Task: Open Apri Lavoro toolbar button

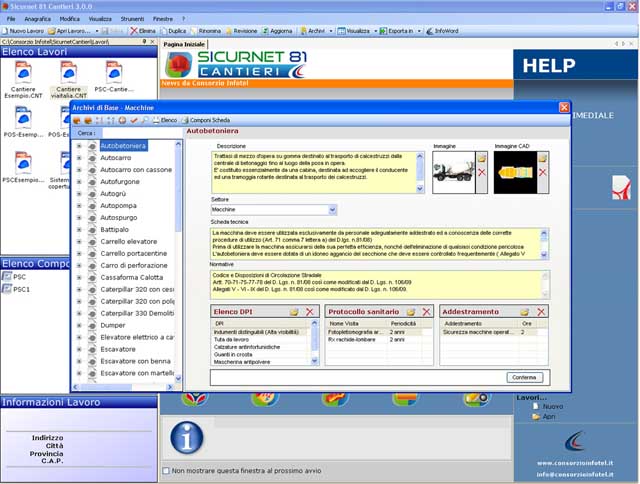Action: (x=70, y=31)
